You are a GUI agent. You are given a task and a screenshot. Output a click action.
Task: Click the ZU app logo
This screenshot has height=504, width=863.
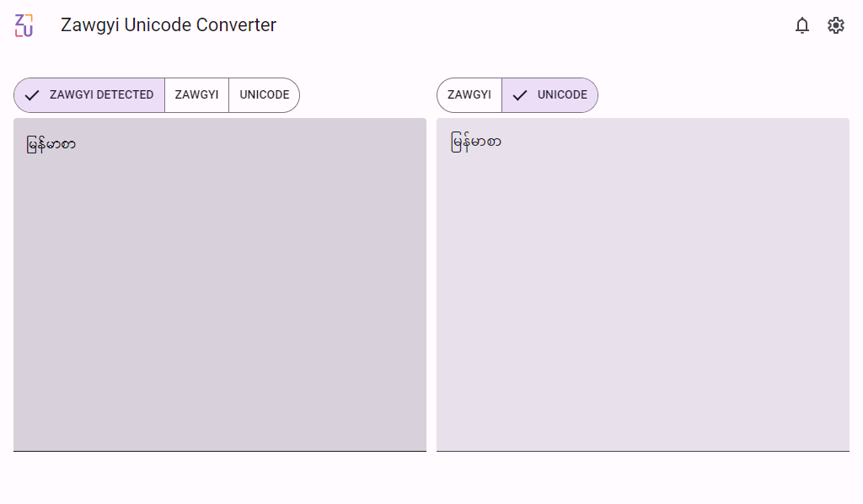pos(24,26)
